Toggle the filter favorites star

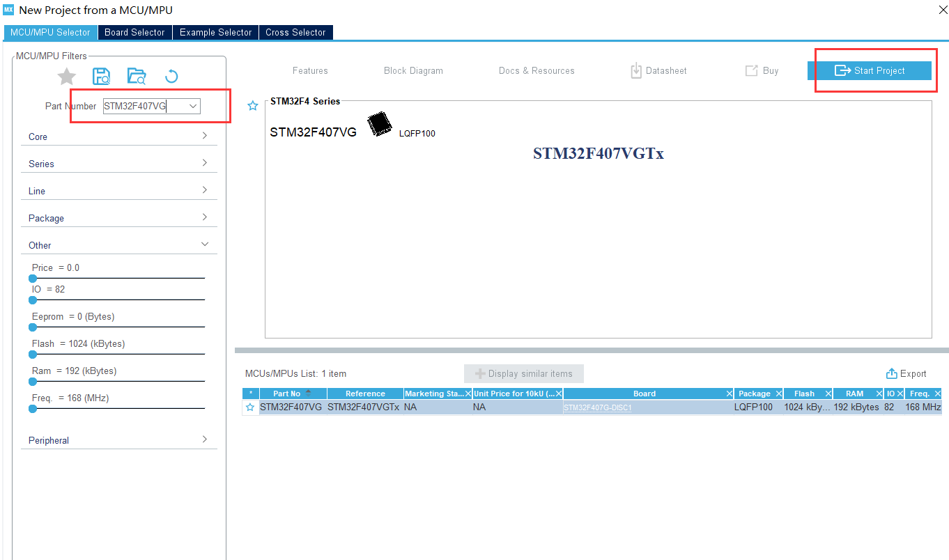click(x=66, y=77)
